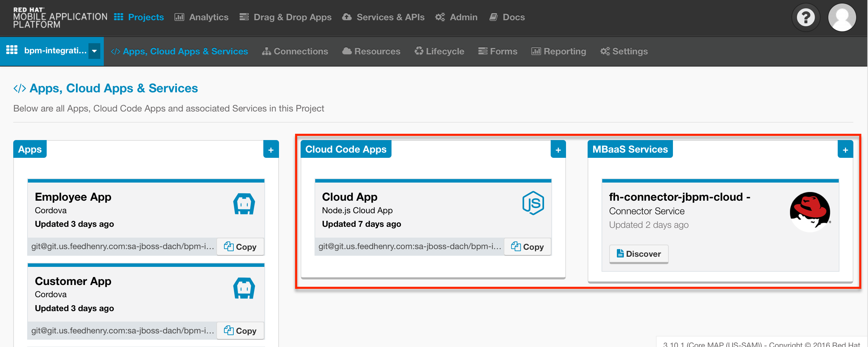Expand the bpm-integrati project dropdown arrow
The width and height of the screenshot is (868, 347).
click(94, 51)
